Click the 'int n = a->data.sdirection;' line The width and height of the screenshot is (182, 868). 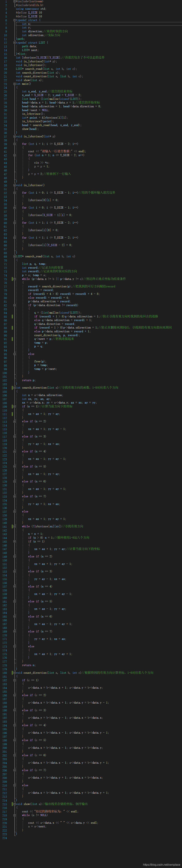pyautogui.click(x=42, y=395)
